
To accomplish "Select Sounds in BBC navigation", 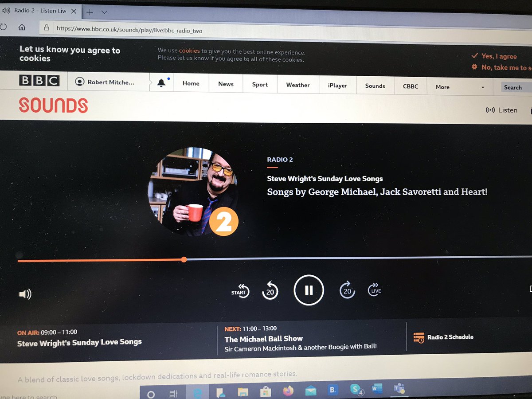I will click(x=375, y=86).
